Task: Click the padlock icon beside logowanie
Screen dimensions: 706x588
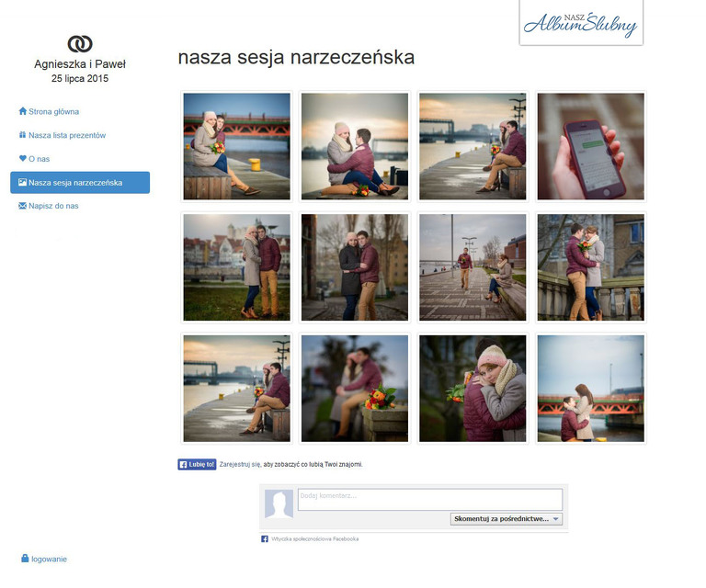Action: point(25,559)
